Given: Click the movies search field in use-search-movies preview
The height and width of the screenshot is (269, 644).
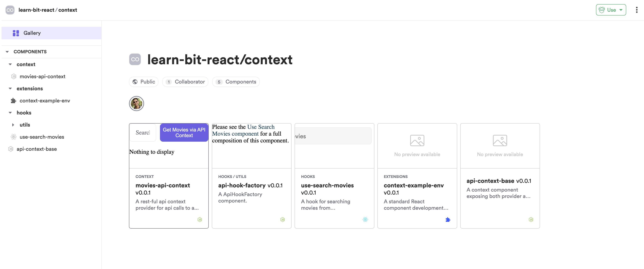Looking at the screenshot, I should 333,136.
